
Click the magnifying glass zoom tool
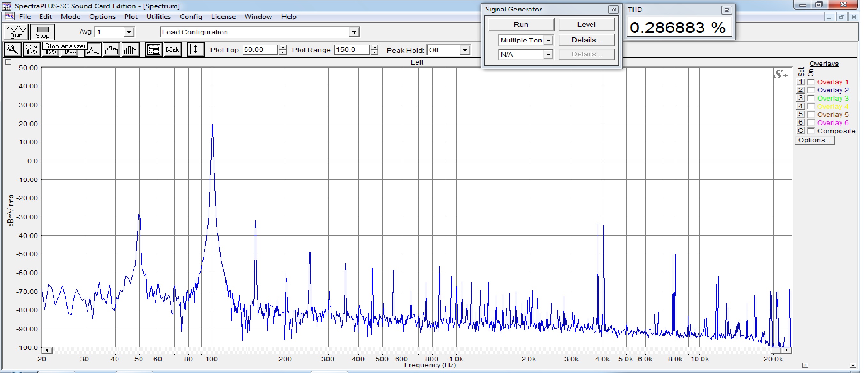12,49
